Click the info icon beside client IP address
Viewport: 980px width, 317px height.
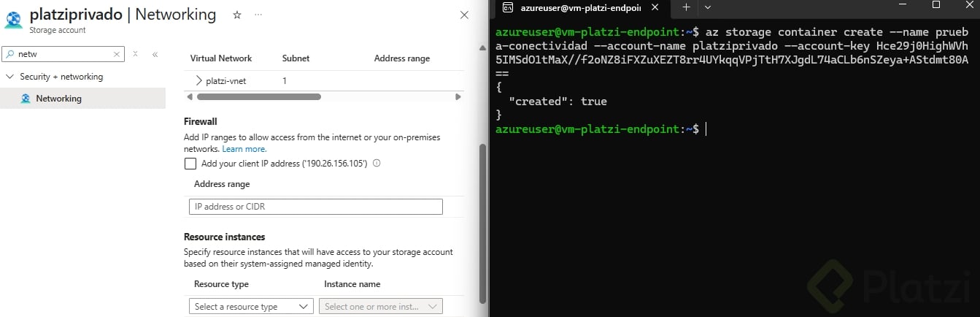377,164
